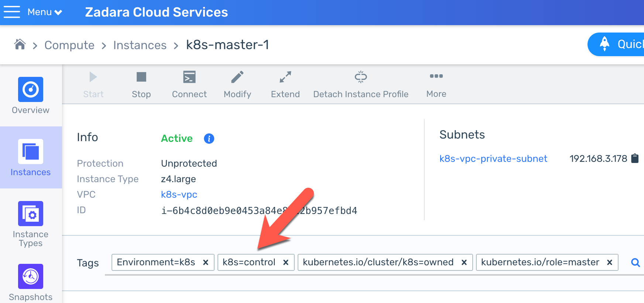This screenshot has height=303, width=644.
Task: Open Compute in breadcrumb
Action: [x=69, y=45]
